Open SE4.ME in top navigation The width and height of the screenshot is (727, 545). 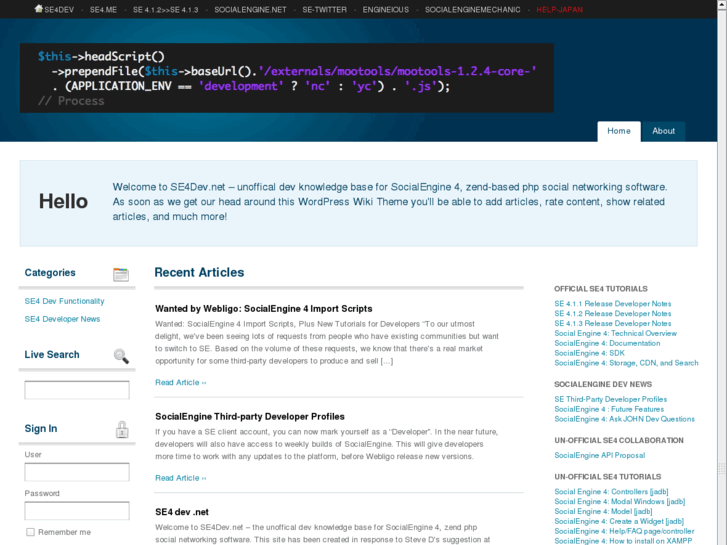tap(103, 9)
